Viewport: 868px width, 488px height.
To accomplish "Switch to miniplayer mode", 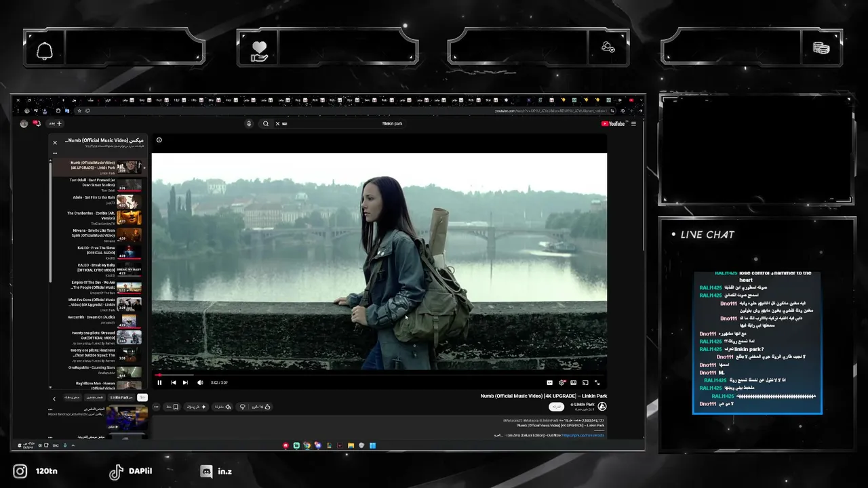I will pyautogui.click(x=573, y=382).
